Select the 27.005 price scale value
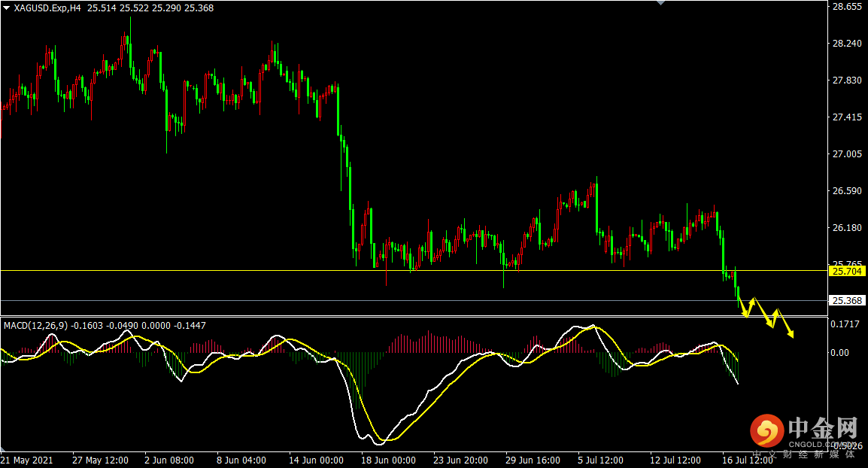 click(x=846, y=154)
